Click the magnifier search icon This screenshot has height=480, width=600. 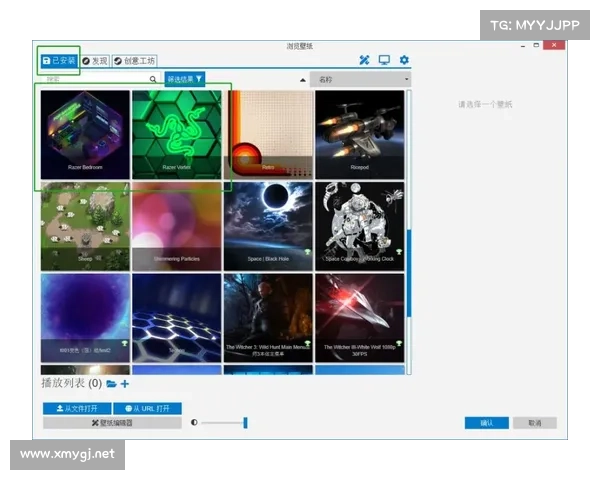pyautogui.click(x=153, y=79)
